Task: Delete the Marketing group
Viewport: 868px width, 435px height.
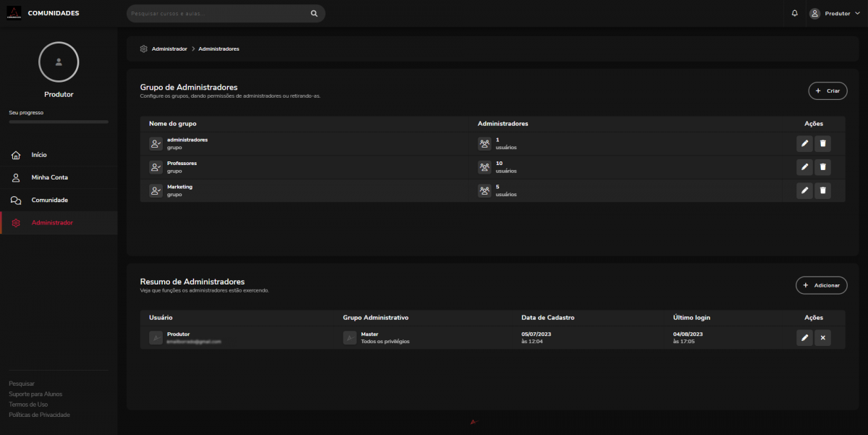Action: tap(822, 191)
